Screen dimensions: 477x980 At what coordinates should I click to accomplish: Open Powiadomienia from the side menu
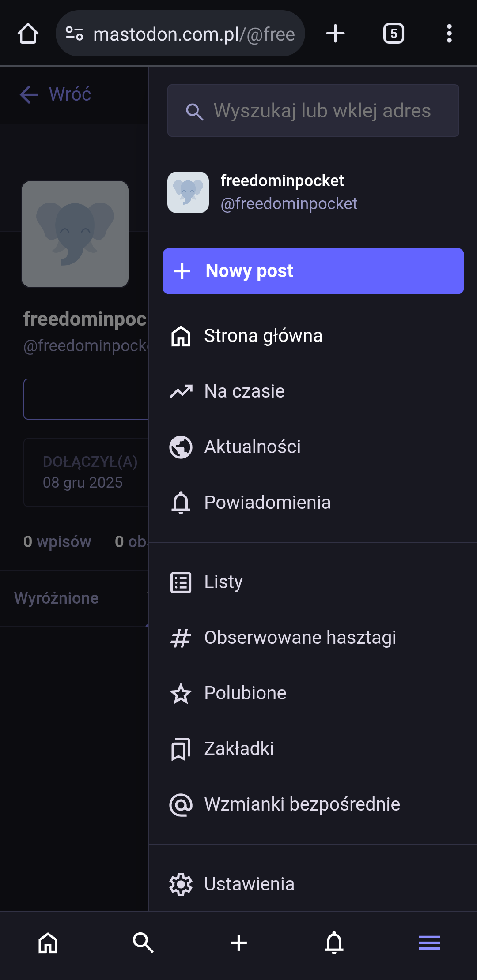(x=267, y=503)
